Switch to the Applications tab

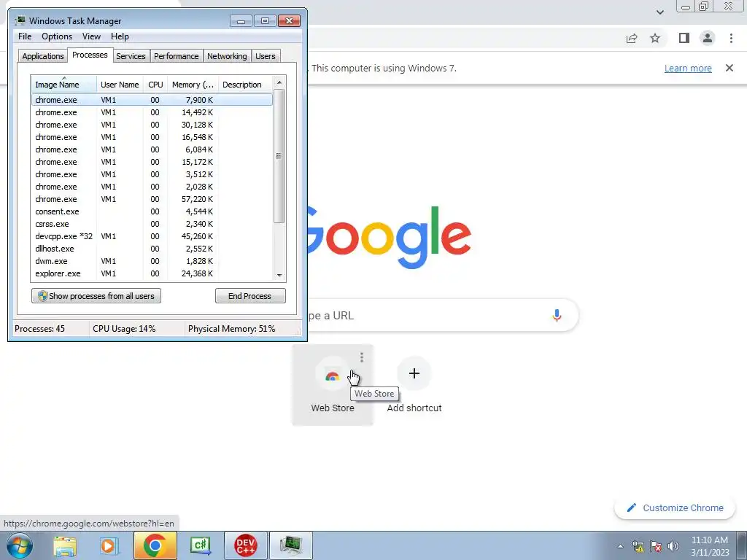(x=43, y=56)
